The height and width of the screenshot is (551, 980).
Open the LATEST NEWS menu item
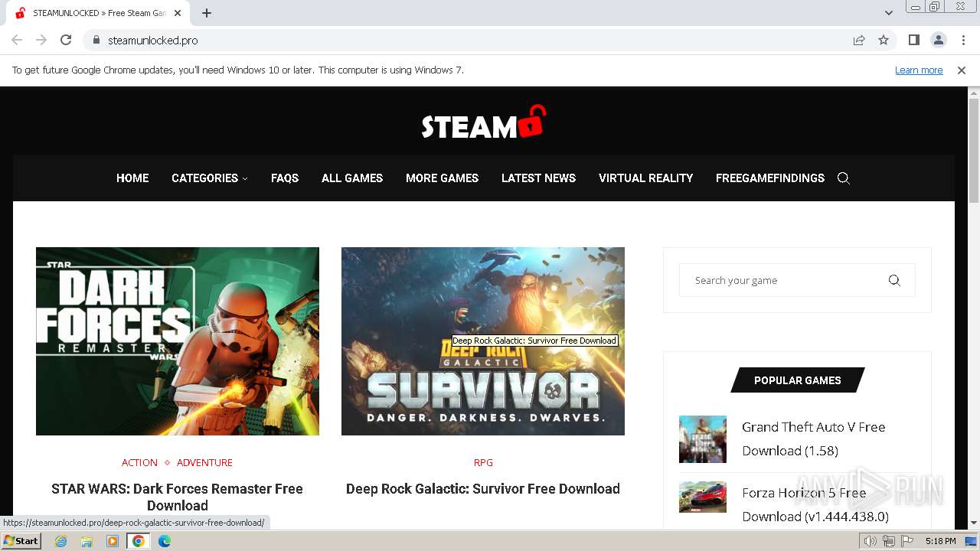point(538,178)
